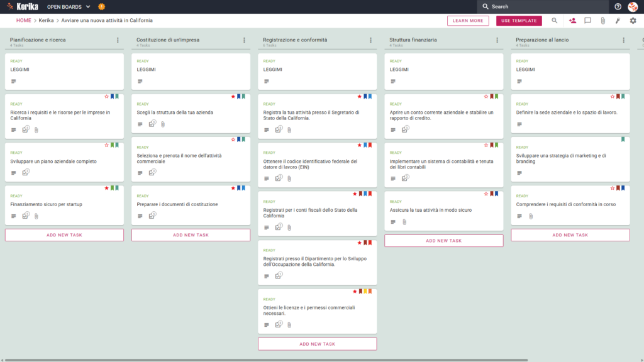Screen dimensions: 644x362
Task: Toggle star on Seleziona e prenota il nome card
Action: click(233, 140)
